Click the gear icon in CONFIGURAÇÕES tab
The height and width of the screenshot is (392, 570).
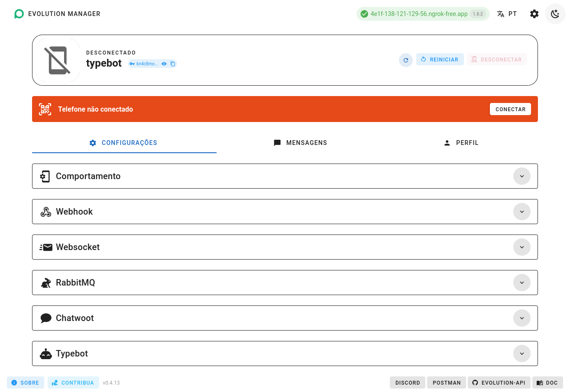[x=93, y=143]
